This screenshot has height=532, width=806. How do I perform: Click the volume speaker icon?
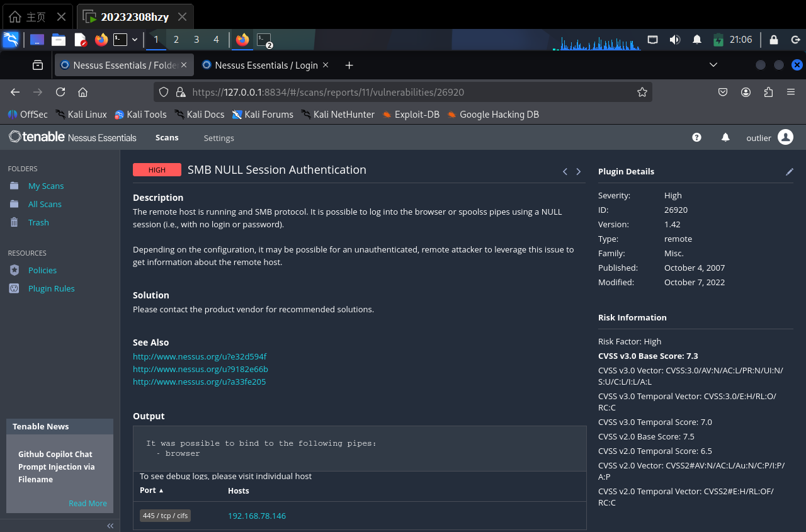click(x=675, y=40)
